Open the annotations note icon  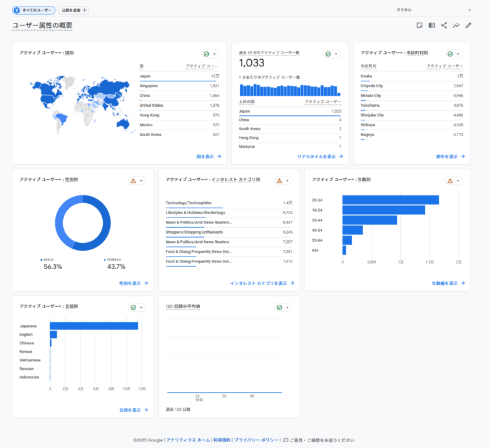420,25
